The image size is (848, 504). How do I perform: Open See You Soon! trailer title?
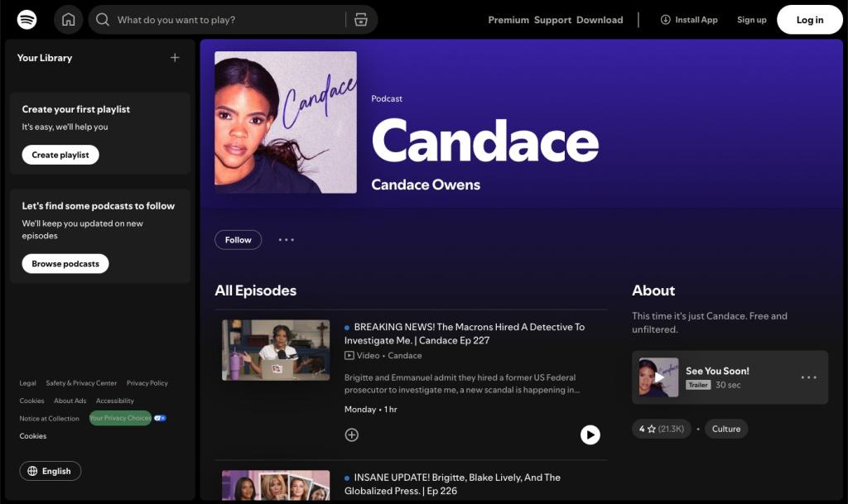(x=717, y=371)
